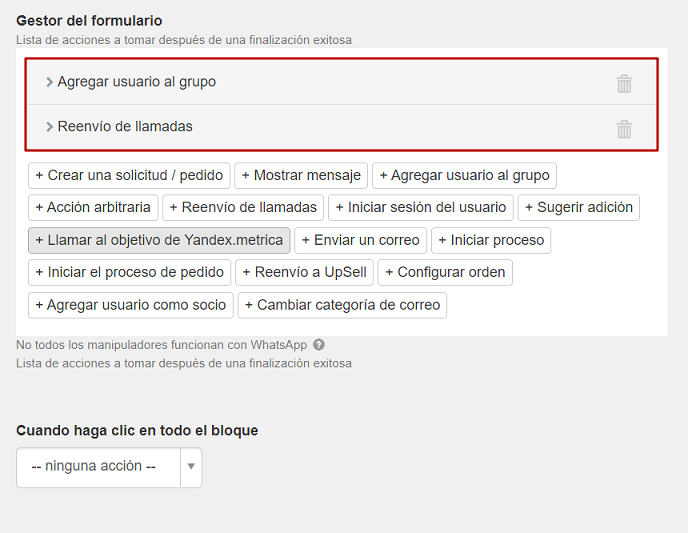Screen dimensions: 688x533
Task: Add Iniciar sesión del usuario action
Action: pyautogui.click(x=421, y=207)
